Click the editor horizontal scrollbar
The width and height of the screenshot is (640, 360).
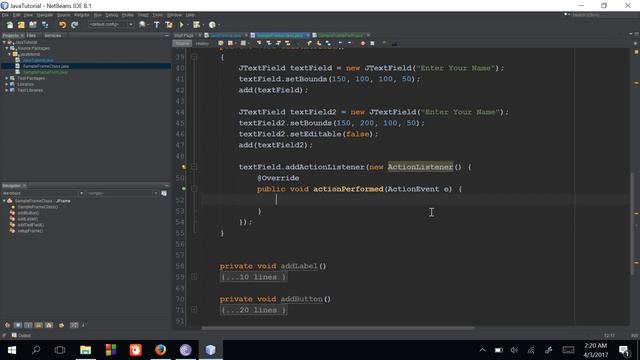338,328
